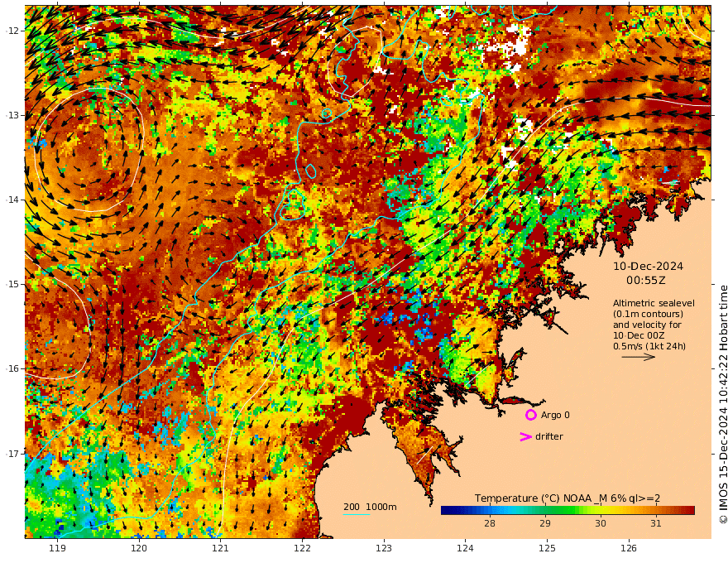Screen dimensions: 728x563
Task: Click the '29' tick on the temperature scale
Action: click(x=545, y=523)
